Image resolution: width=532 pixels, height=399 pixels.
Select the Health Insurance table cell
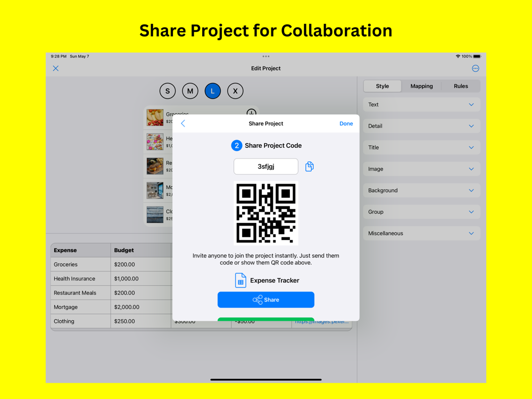pyautogui.click(x=81, y=279)
